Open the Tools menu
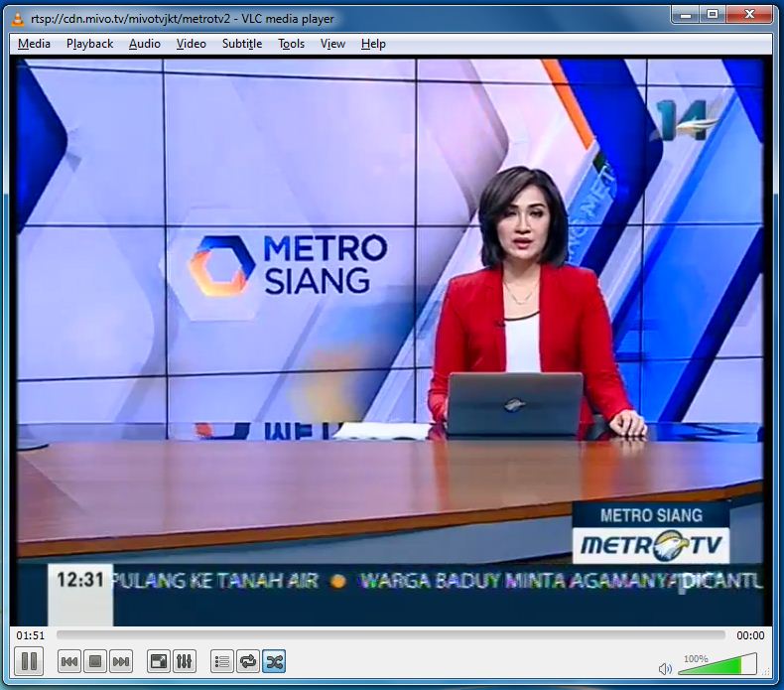Image resolution: width=784 pixels, height=690 pixels. (291, 44)
